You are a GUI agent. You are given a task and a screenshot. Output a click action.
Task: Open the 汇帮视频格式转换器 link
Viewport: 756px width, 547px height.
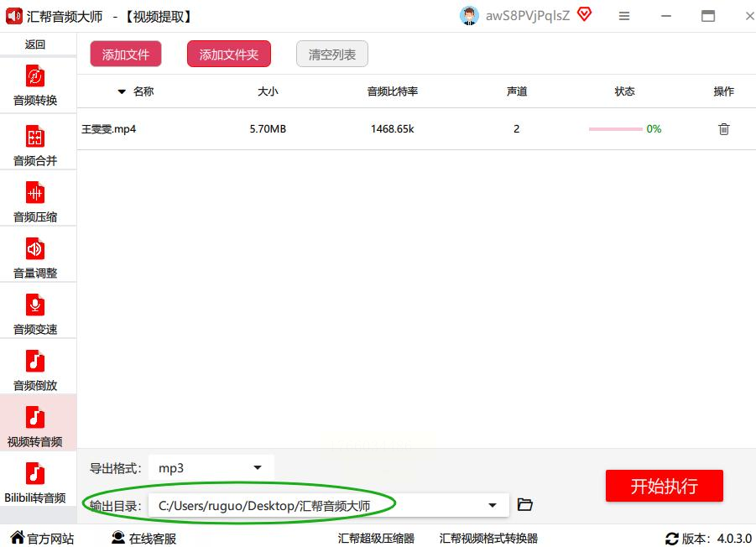(488, 539)
